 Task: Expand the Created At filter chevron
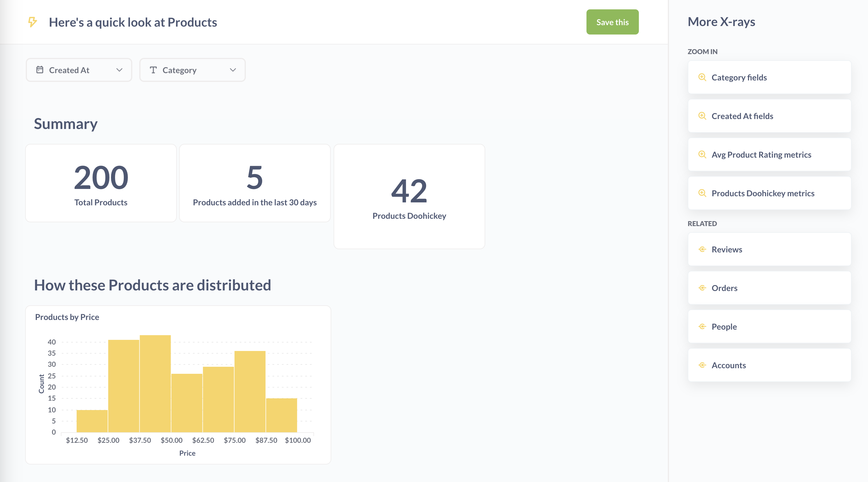119,70
